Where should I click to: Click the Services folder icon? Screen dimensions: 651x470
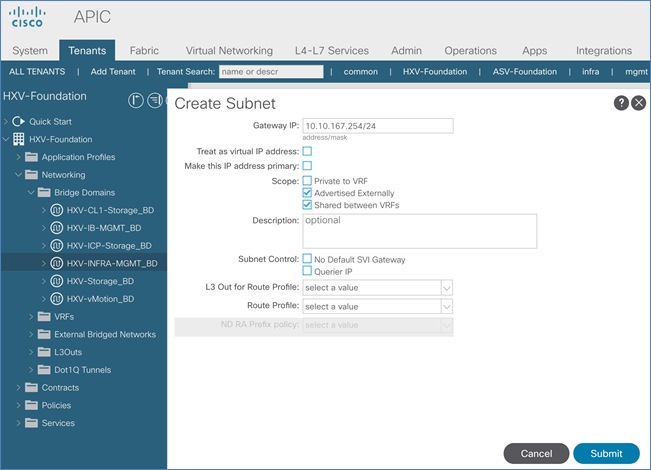click(x=31, y=423)
